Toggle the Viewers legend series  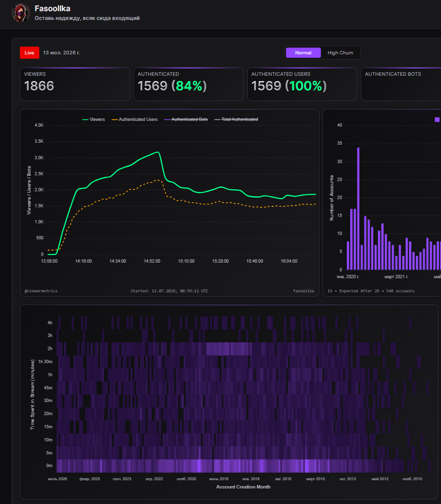[94, 119]
